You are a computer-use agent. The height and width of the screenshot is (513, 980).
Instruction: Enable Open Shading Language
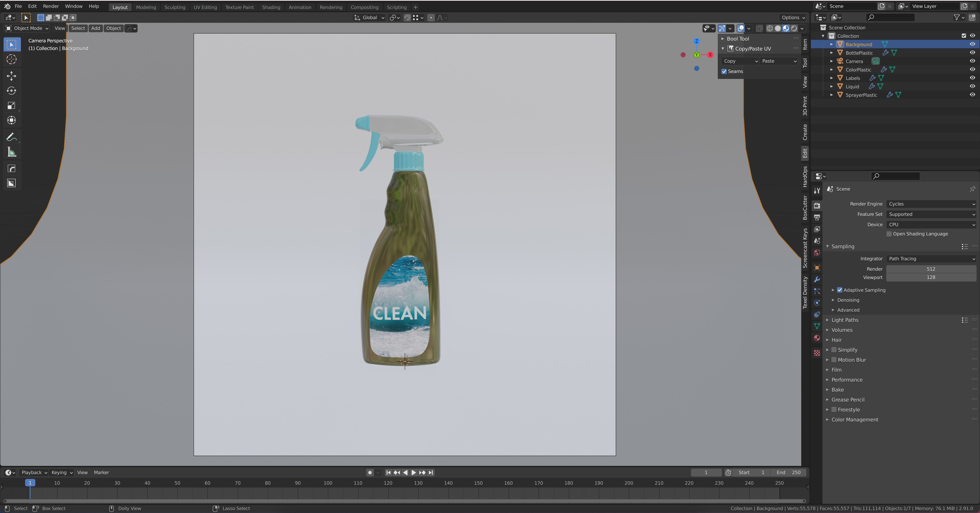pos(889,234)
